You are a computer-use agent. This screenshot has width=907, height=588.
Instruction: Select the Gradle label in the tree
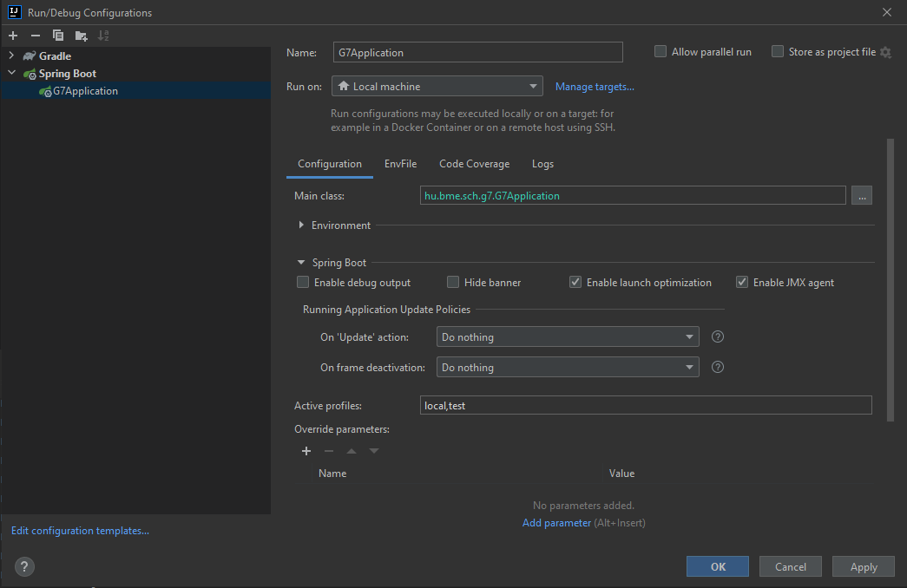(x=55, y=56)
